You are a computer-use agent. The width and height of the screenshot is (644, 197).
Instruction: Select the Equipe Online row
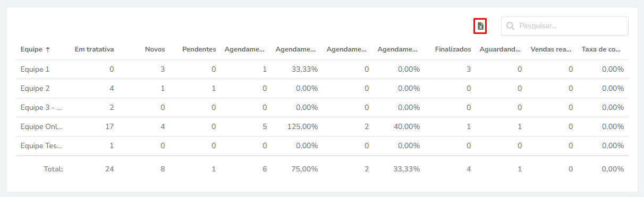click(322, 126)
